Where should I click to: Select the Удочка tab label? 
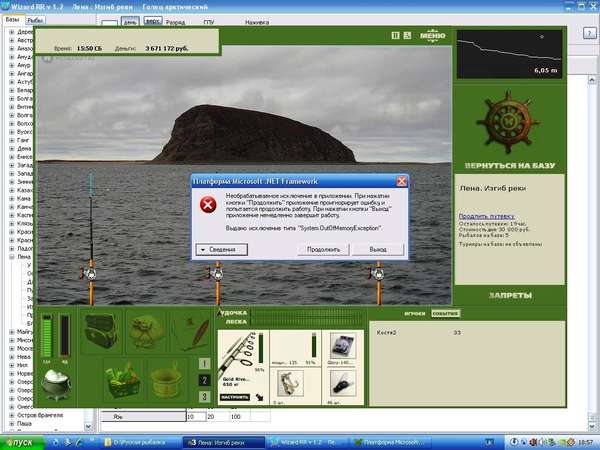tap(234, 313)
